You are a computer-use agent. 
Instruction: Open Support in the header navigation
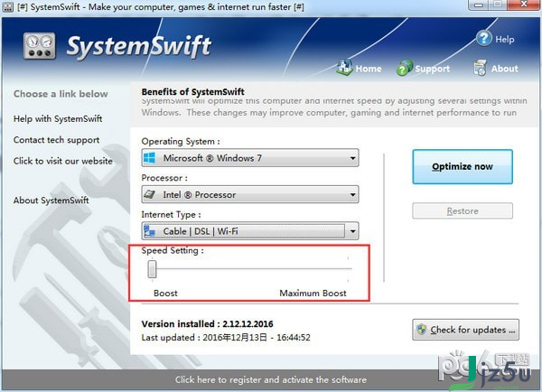click(432, 69)
